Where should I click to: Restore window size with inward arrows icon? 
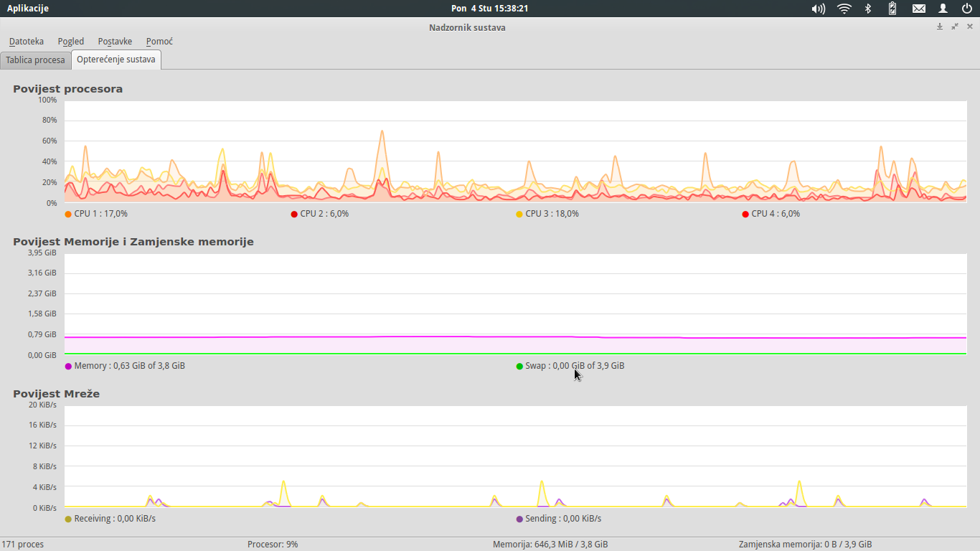click(x=955, y=27)
